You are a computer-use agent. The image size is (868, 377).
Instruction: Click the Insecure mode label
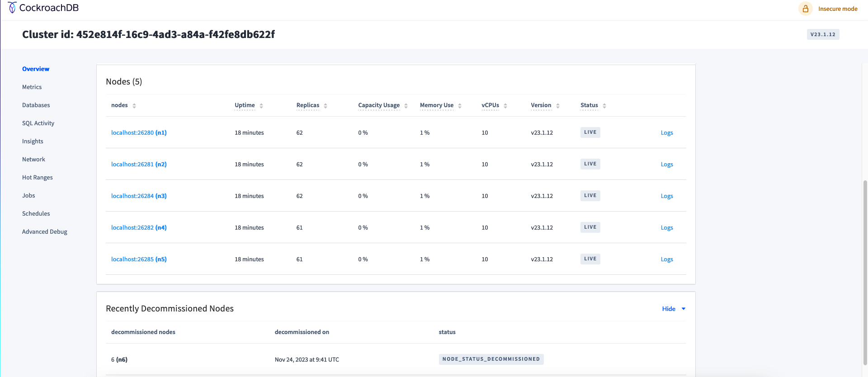pyautogui.click(x=838, y=9)
